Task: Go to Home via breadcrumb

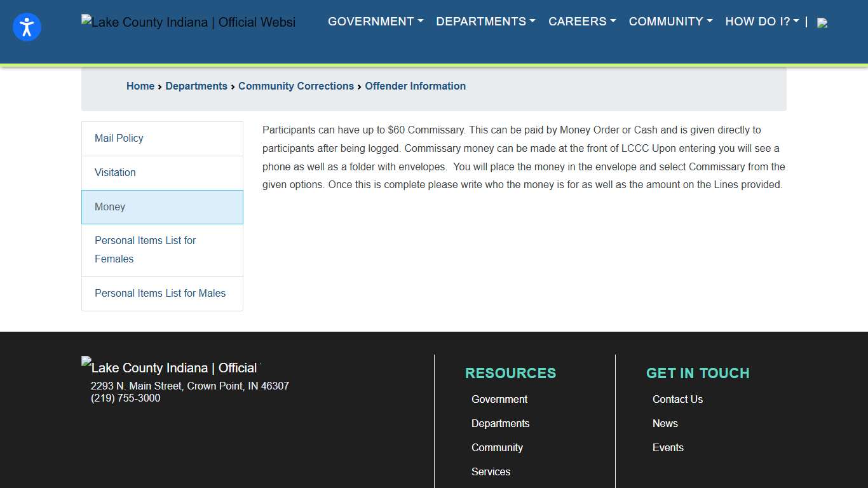Action: [x=140, y=86]
